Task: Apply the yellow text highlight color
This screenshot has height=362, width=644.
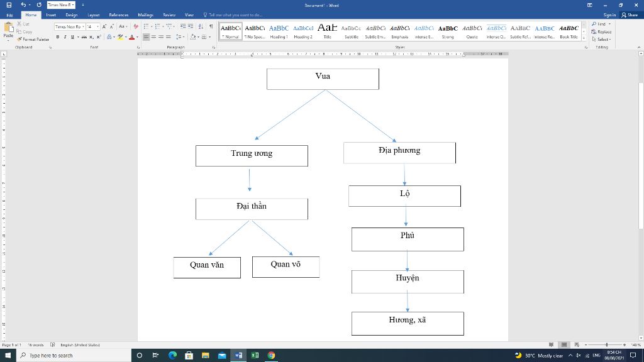Action: [x=120, y=37]
